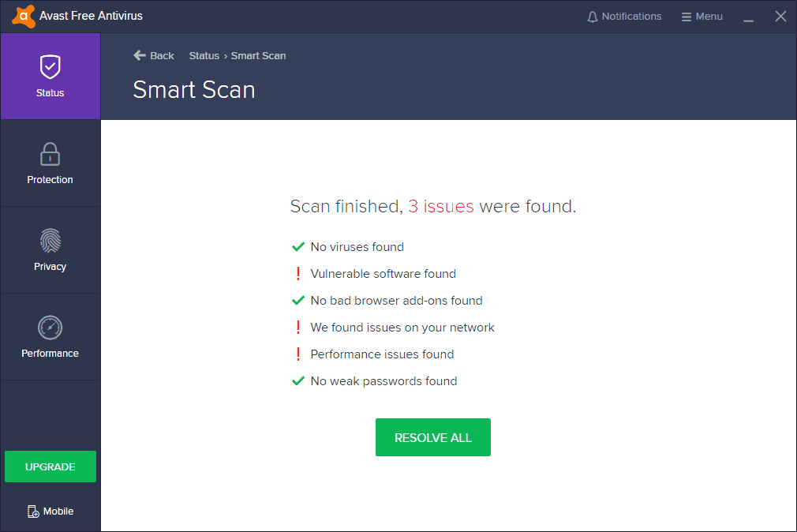Viewport: 797px width, 532px height.
Task: Open the Performance gauge icon
Action: click(50, 327)
